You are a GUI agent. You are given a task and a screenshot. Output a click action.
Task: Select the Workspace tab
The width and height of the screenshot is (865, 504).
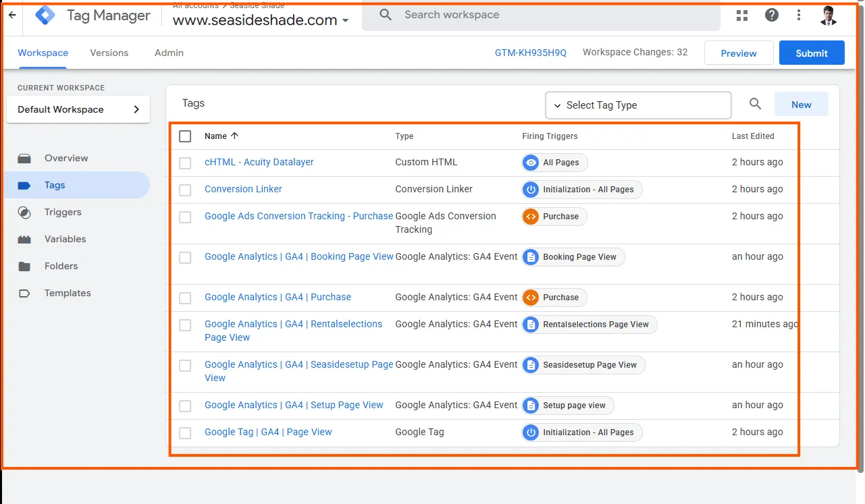[43, 53]
